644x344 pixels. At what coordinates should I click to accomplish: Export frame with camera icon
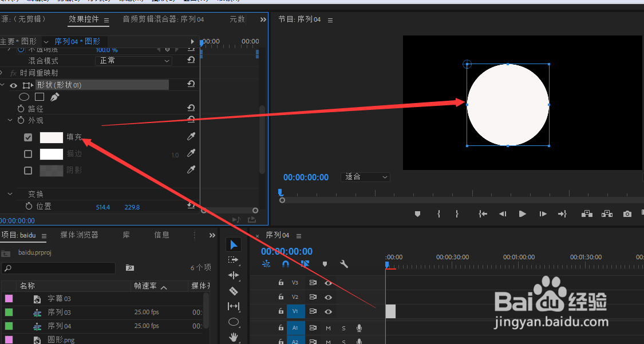[x=627, y=214]
